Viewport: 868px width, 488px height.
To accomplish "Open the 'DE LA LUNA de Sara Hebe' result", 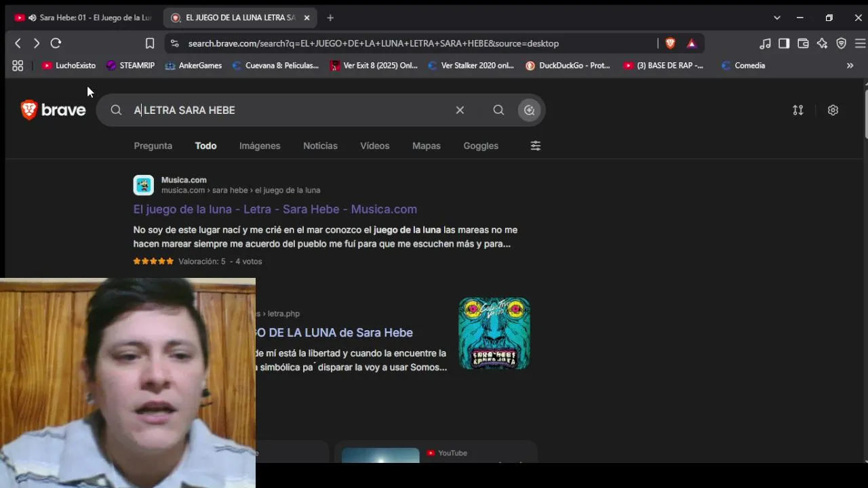I will [334, 333].
